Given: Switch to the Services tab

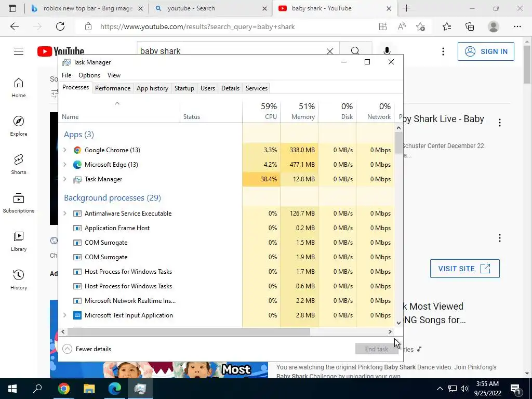Looking at the screenshot, I should [x=257, y=88].
